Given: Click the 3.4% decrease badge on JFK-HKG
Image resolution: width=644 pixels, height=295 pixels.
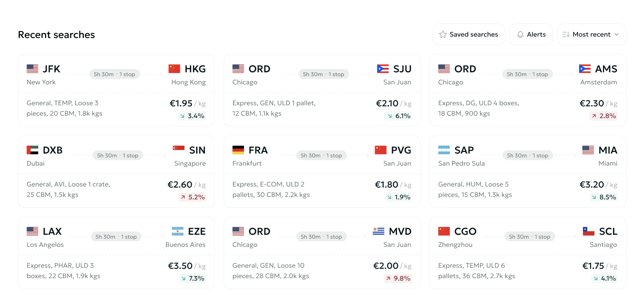Looking at the screenshot, I should tap(192, 116).
